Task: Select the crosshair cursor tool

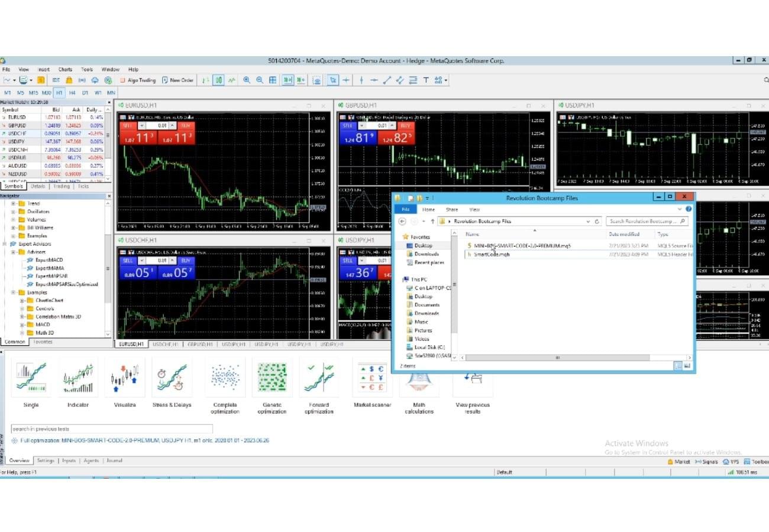Action: (347, 80)
